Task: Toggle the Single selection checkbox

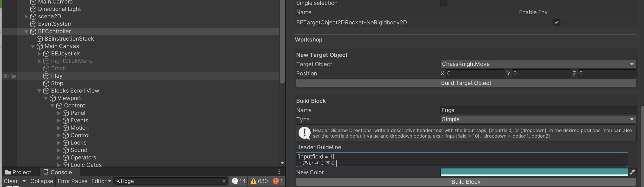Action: click(x=443, y=3)
